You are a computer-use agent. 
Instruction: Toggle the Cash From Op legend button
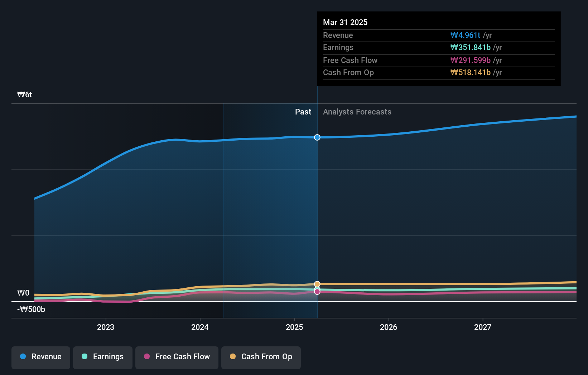[261, 357]
